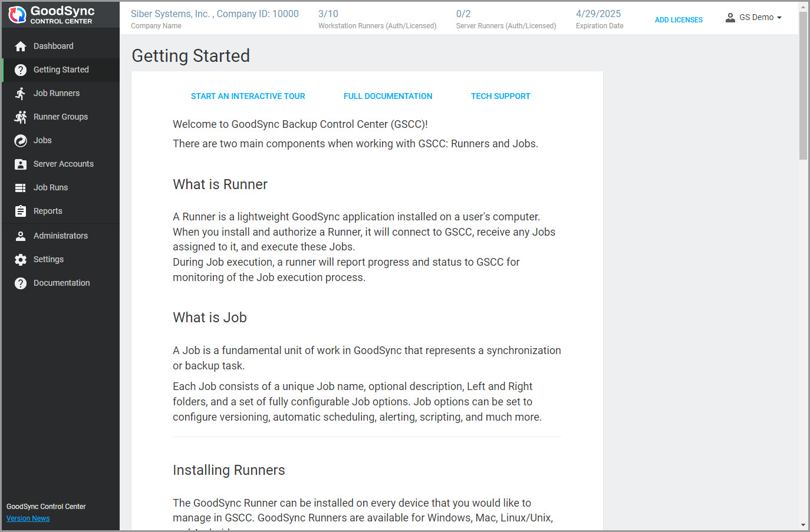Screen dimensions: 810x532
Task: Select Getting Started in the sidebar
Action: click(x=61, y=70)
